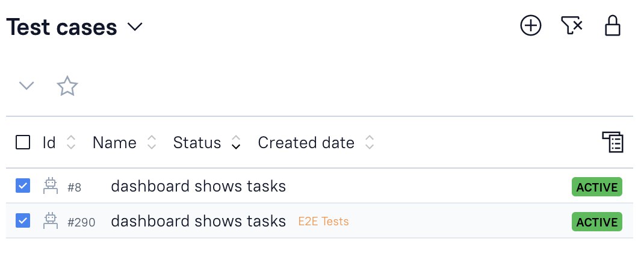
Task: Open the column settings list icon
Action: [x=613, y=143]
